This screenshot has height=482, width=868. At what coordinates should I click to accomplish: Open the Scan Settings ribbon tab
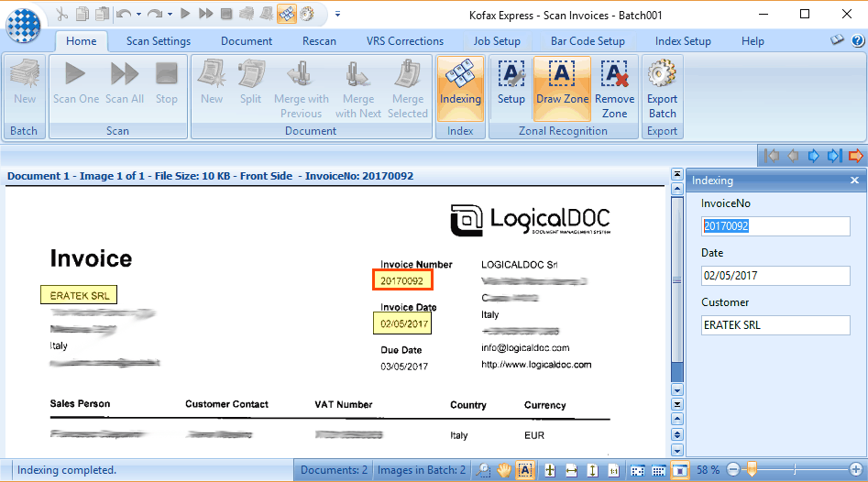[x=159, y=41]
